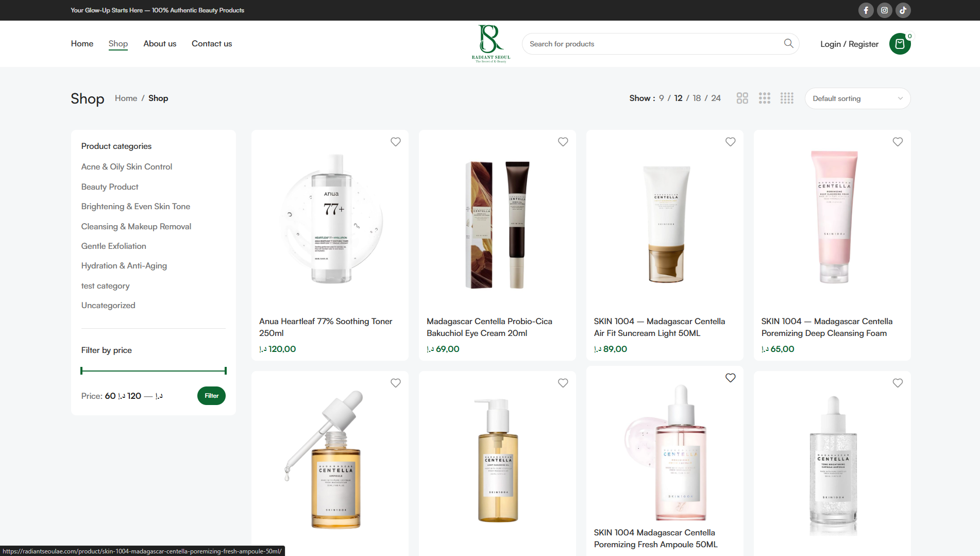Add Air Fit Suncream to wishlist

pos(730,142)
